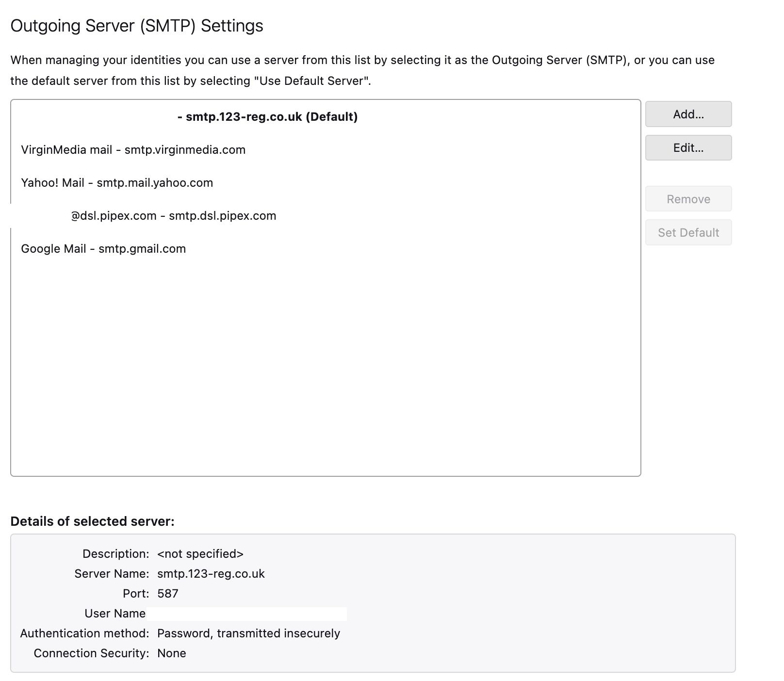
Task: Click the Add... button
Action: (x=688, y=114)
